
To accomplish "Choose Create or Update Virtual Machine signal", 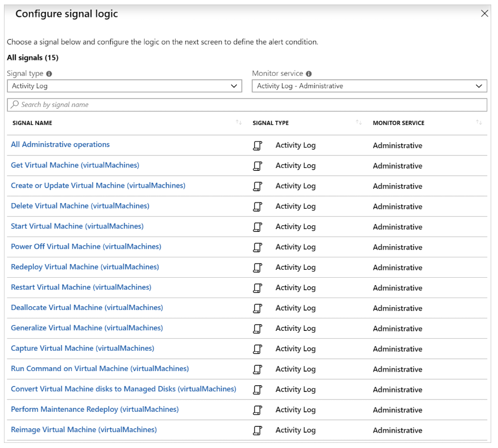I will (98, 186).
